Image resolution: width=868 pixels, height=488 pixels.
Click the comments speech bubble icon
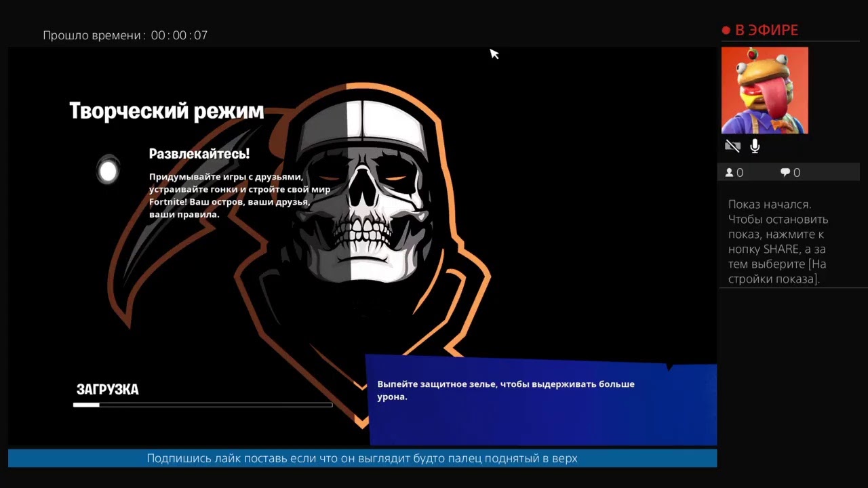point(785,173)
